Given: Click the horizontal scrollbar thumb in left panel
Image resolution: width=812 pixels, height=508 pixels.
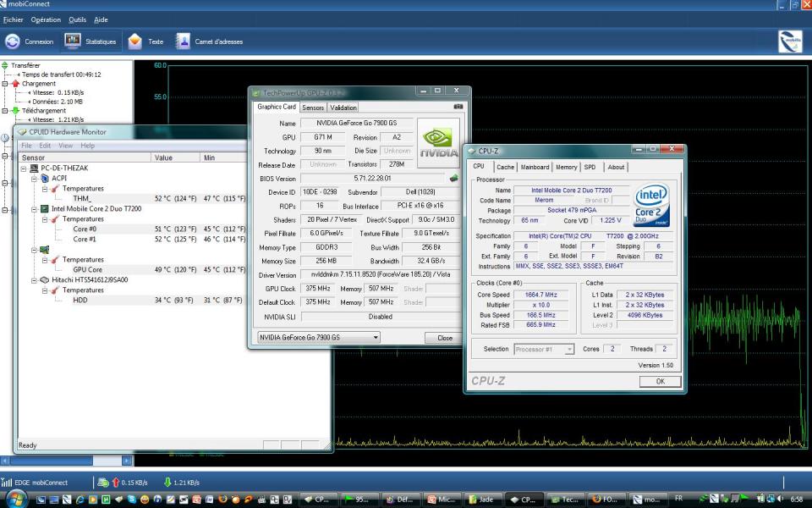Looking at the screenshot, I should [52, 461].
